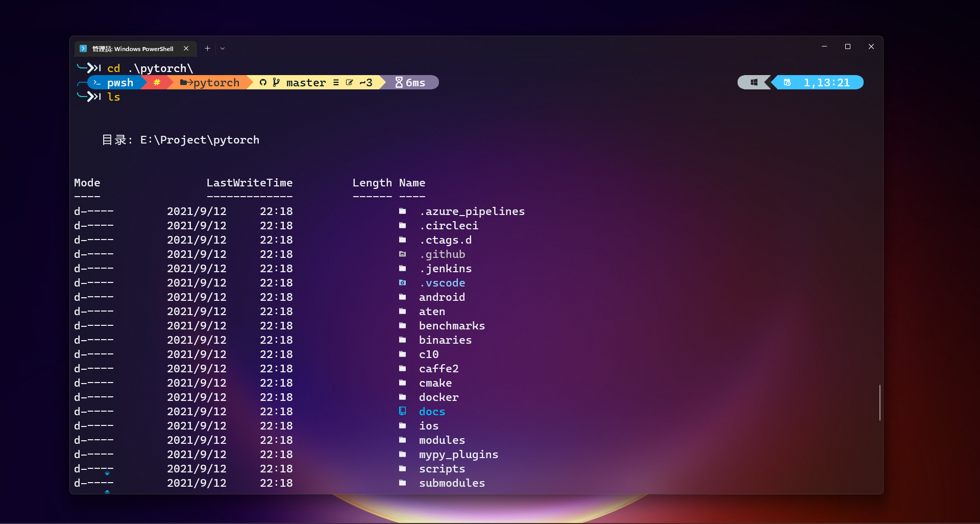Select the Windows PowerShell tab
This screenshot has width=980, height=524.
click(136, 49)
